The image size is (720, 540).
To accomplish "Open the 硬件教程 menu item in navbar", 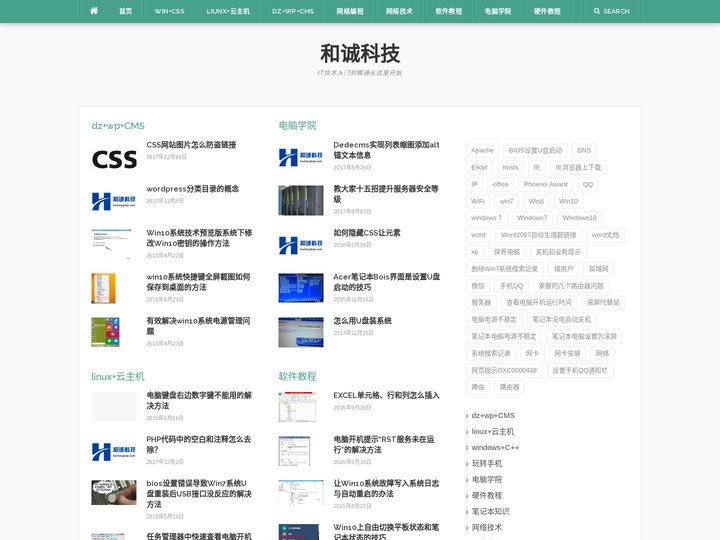I will point(547,11).
